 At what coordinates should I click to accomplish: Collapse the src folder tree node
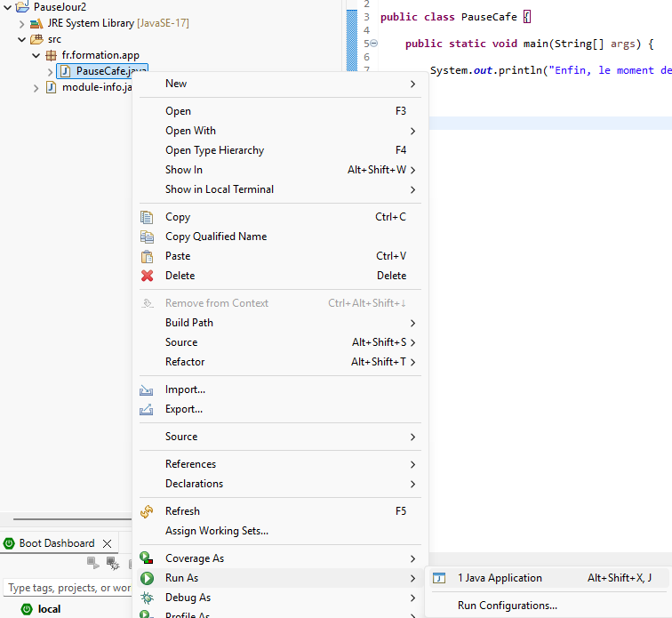22,39
